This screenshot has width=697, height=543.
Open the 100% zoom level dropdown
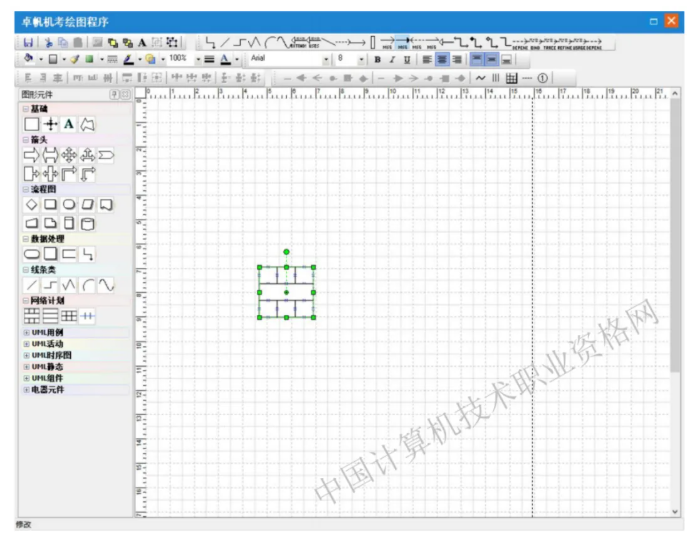(197, 59)
